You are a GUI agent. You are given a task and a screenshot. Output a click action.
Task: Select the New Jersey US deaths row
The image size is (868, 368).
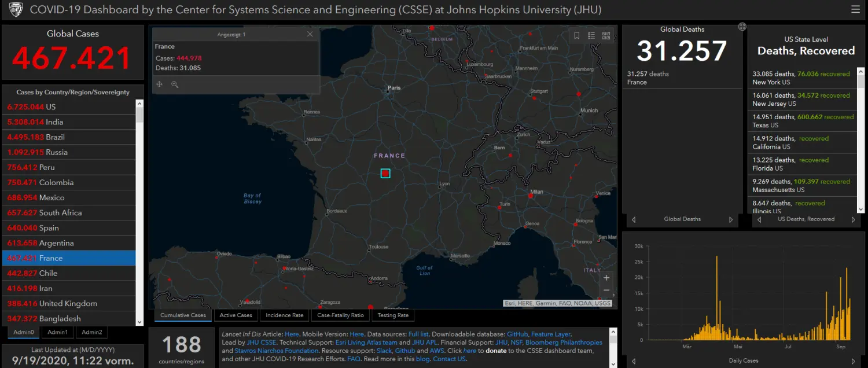[x=801, y=100]
